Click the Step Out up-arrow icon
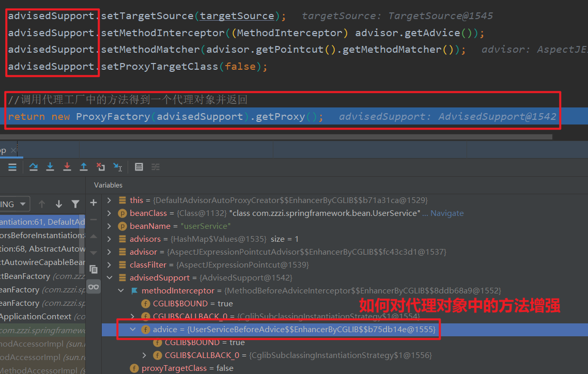The height and width of the screenshot is (374, 588). pos(84,167)
